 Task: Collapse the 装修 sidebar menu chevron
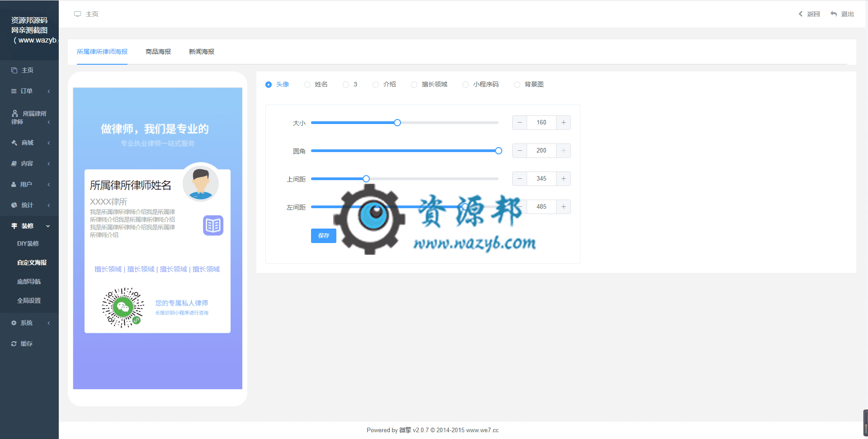click(48, 226)
